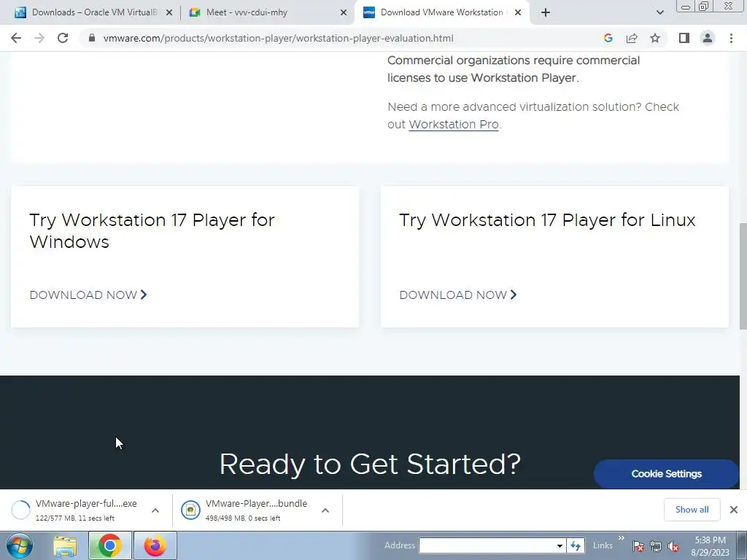Click the taskbar Address input field
The height and width of the screenshot is (560, 747).
(x=486, y=545)
